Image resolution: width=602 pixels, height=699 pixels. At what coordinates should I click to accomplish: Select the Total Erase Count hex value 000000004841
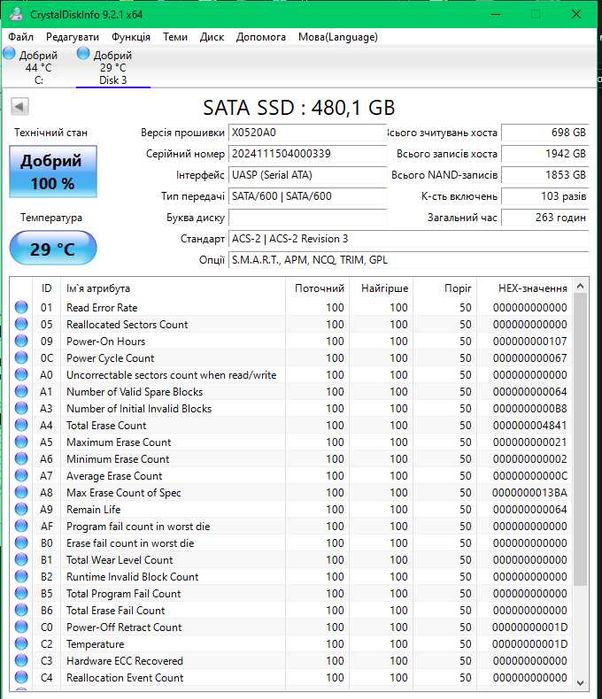coord(530,425)
